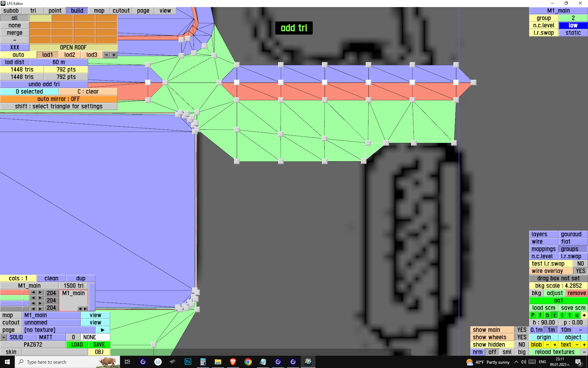Toggle auto mirror OFF button
The width and height of the screenshot is (588, 368).
tap(58, 99)
